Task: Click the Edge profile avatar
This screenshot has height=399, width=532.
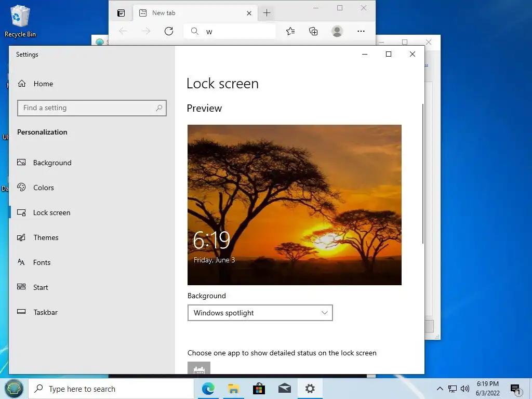Action: (337, 31)
